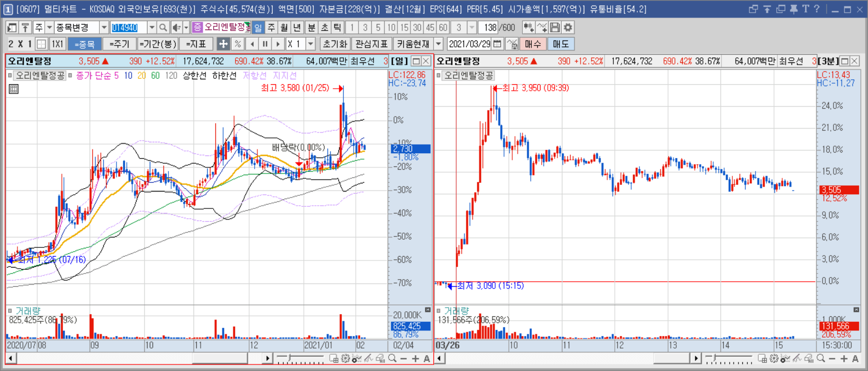
Task: Click the pin-to-top arrow icon in toolbar
Action: [25, 27]
